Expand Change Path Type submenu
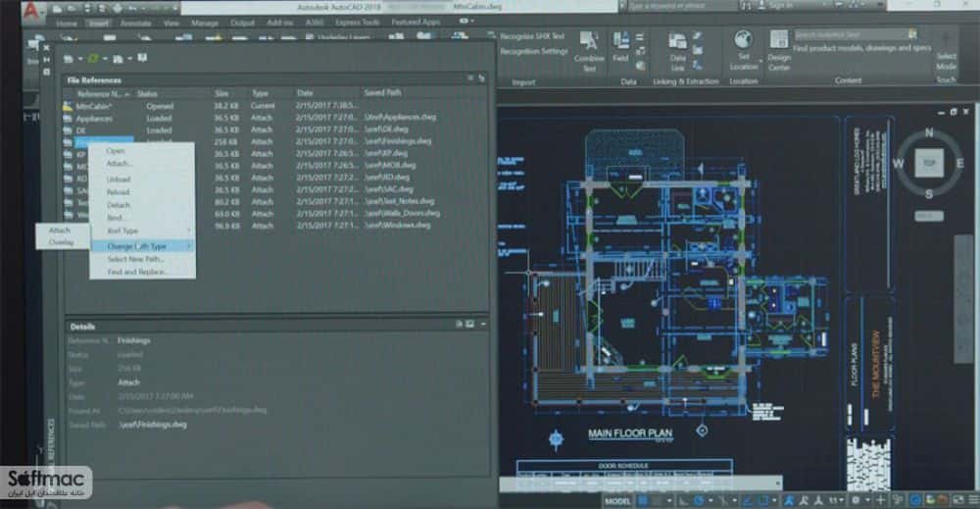 (142, 246)
